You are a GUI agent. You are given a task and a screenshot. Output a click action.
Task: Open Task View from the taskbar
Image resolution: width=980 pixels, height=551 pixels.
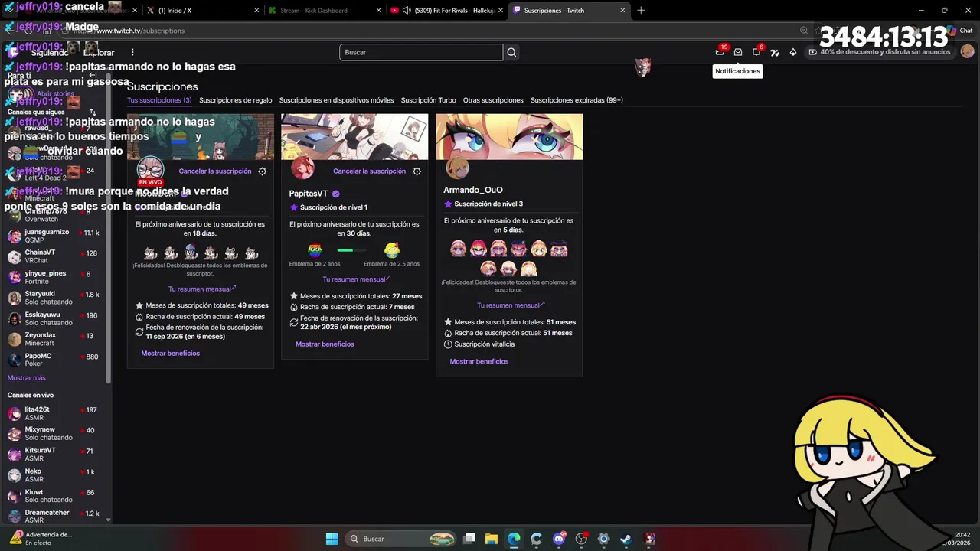tap(469, 539)
